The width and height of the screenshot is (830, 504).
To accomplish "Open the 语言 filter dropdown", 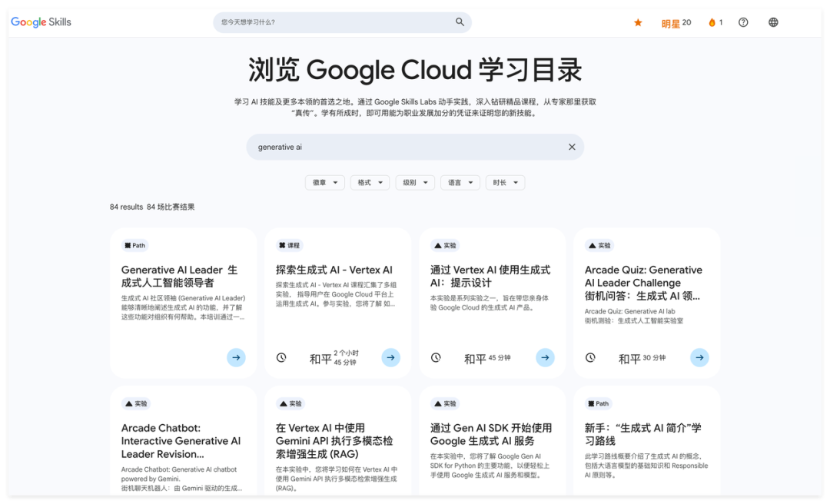I will coord(460,182).
